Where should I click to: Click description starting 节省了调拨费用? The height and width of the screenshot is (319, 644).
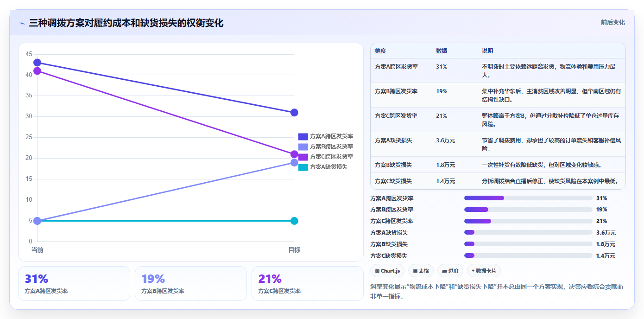(x=551, y=144)
